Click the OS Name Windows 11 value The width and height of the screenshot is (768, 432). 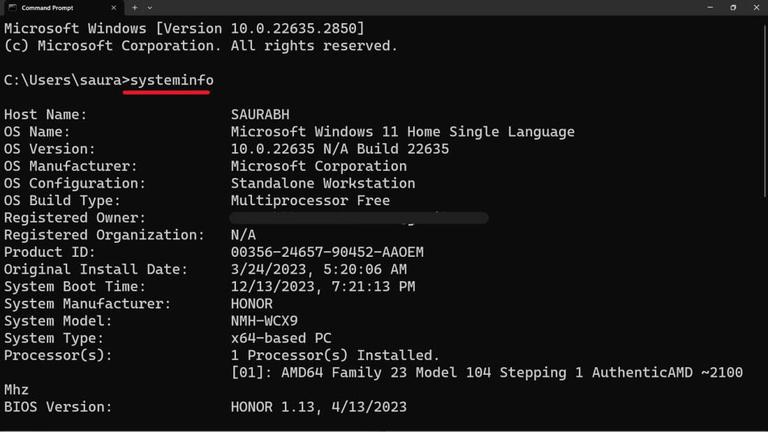[x=403, y=132]
